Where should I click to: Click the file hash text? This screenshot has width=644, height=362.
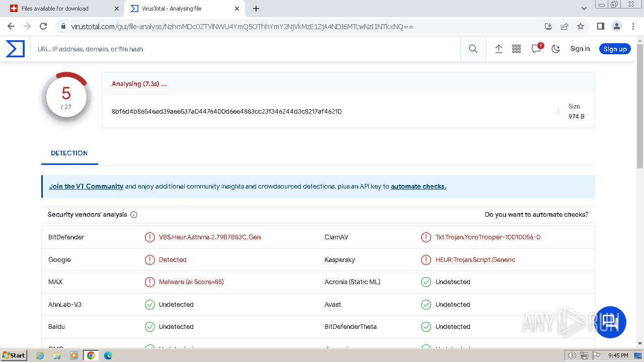(226, 112)
